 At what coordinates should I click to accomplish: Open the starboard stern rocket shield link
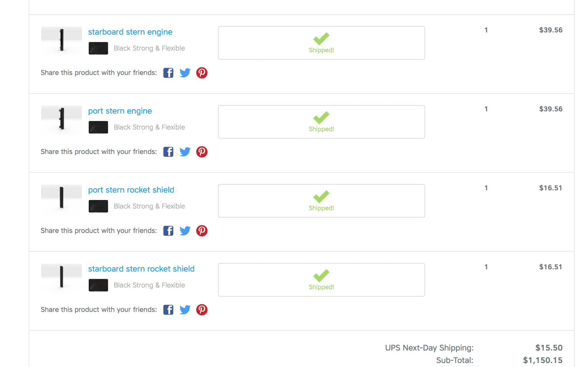(x=141, y=269)
